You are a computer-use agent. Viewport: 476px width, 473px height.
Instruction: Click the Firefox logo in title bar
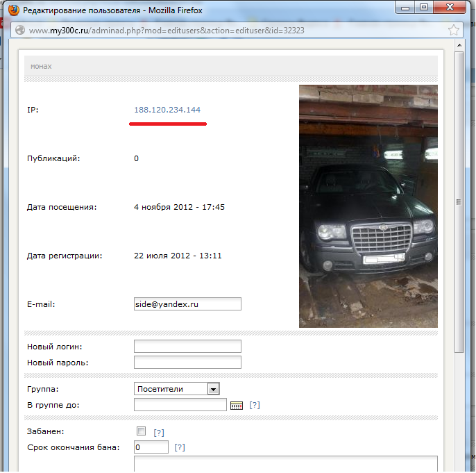click(14, 10)
